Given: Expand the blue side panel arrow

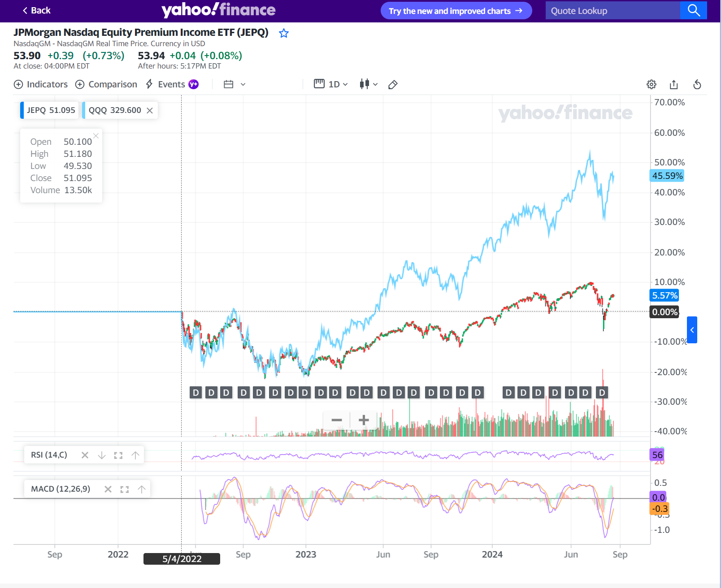Looking at the screenshot, I should pos(692,330).
